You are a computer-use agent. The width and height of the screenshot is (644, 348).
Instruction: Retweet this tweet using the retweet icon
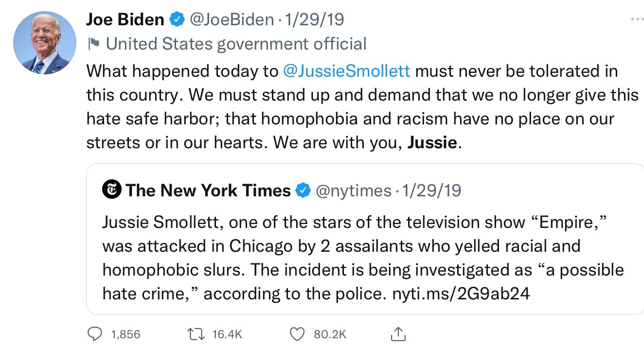pyautogui.click(x=197, y=334)
